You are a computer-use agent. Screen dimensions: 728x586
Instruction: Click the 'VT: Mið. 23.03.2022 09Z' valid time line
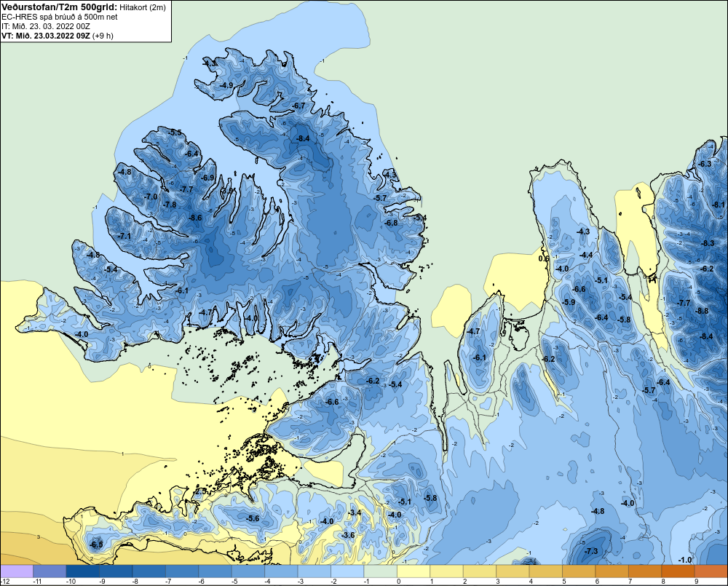pyautogui.click(x=45, y=36)
